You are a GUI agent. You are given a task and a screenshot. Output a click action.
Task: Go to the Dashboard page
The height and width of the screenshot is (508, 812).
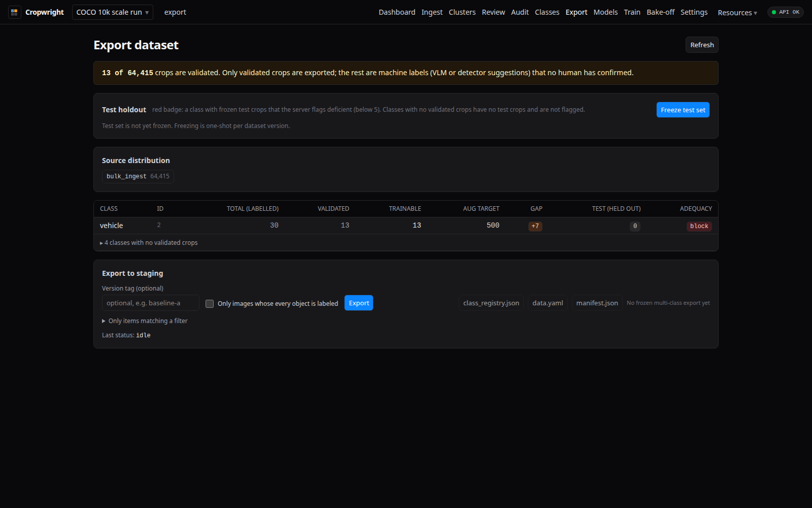tap(397, 12)
